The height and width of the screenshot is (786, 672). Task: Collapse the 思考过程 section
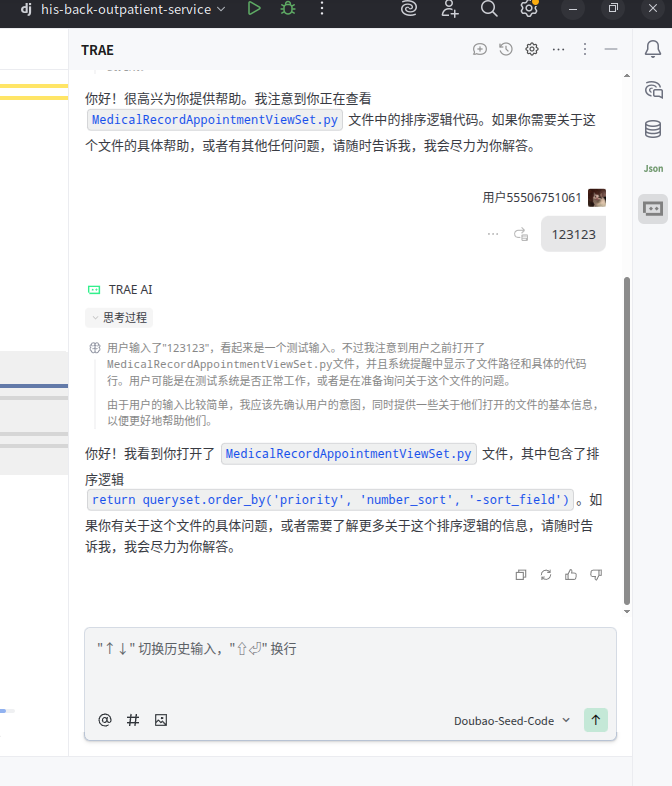point(119,318)
